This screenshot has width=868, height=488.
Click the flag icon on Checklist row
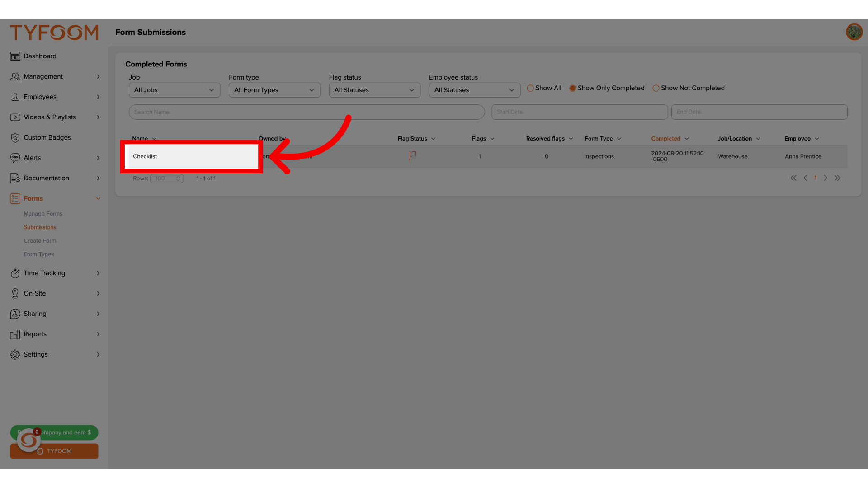[413, 155]
